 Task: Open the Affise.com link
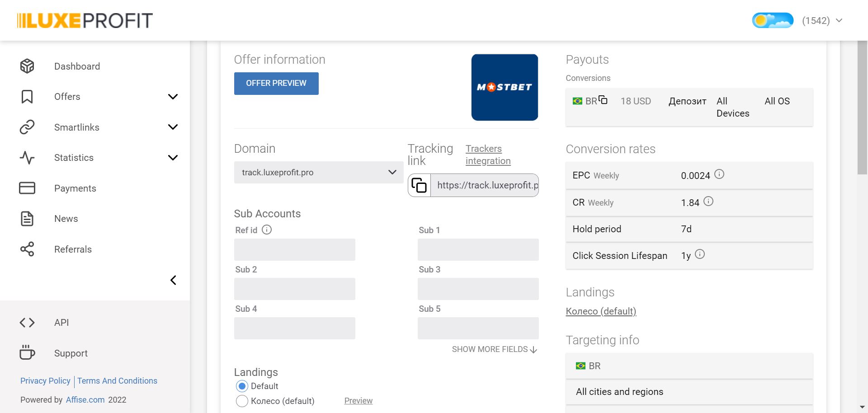(85, 400)
